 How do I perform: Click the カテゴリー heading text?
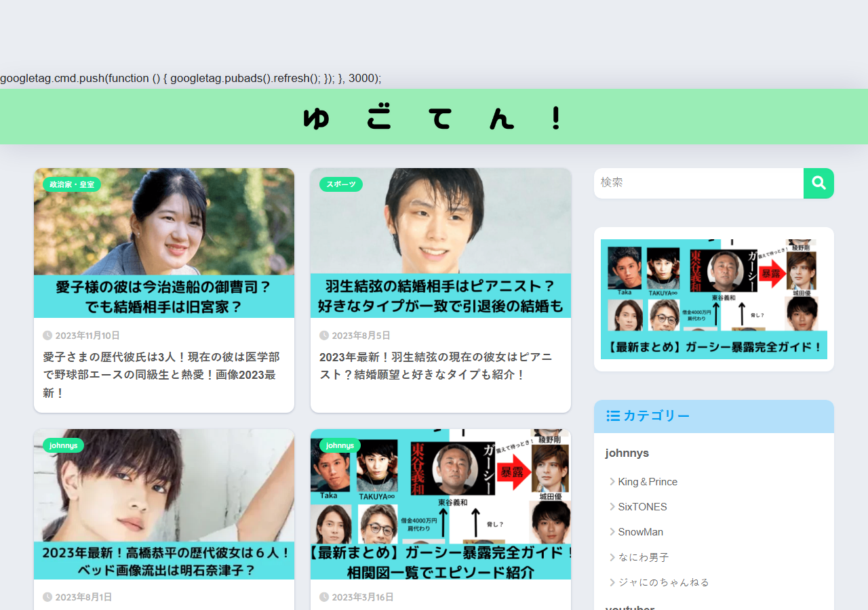(x=656, y=415)
